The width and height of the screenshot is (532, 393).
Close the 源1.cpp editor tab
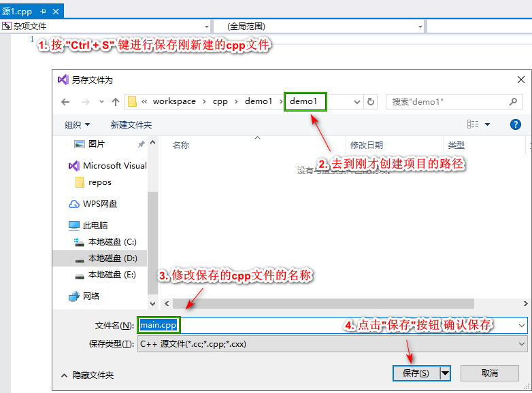(56, 11)
